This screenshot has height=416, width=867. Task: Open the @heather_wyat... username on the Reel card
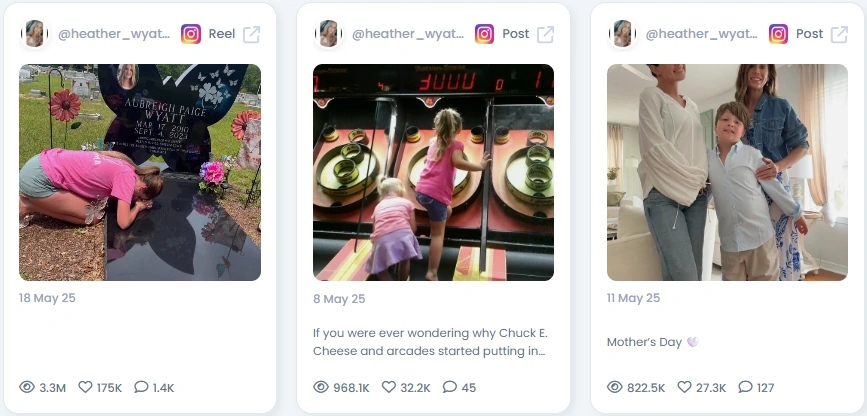(x=114, y=34)
